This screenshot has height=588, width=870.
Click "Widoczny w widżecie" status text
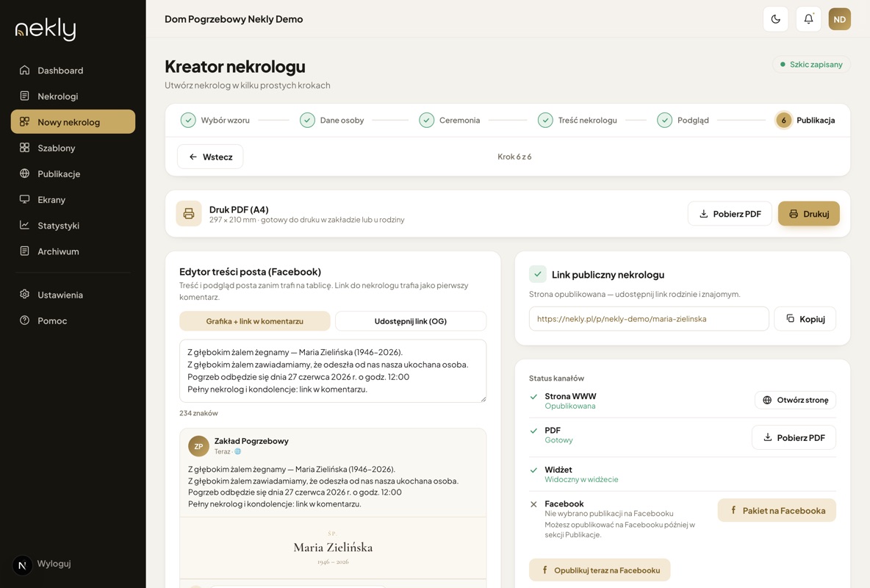pos(581,479)
